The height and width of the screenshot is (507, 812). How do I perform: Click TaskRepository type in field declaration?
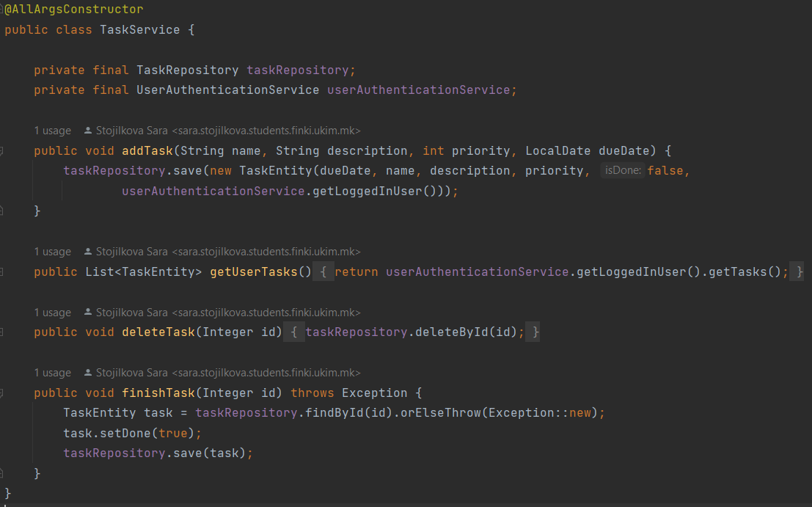point(187,70)
